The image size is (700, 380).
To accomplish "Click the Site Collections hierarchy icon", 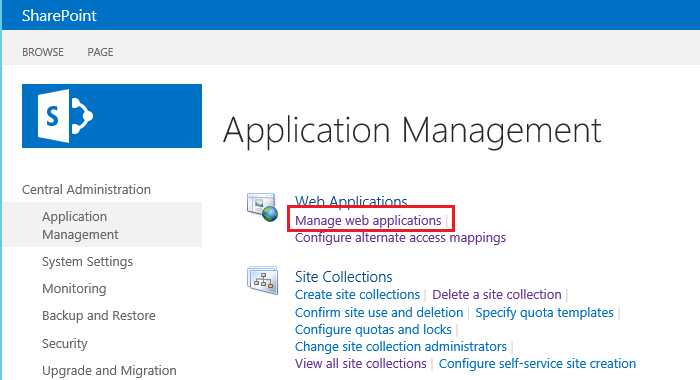I will click(262, 280).
